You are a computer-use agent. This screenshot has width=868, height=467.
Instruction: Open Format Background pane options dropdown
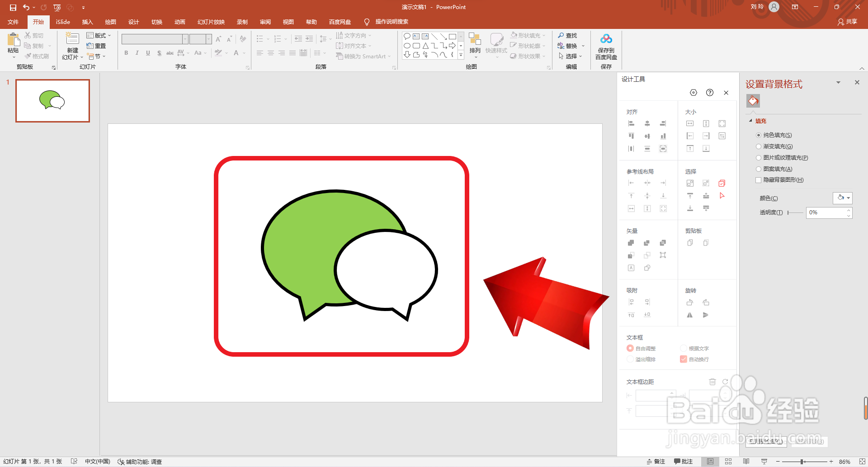point(838,83)
